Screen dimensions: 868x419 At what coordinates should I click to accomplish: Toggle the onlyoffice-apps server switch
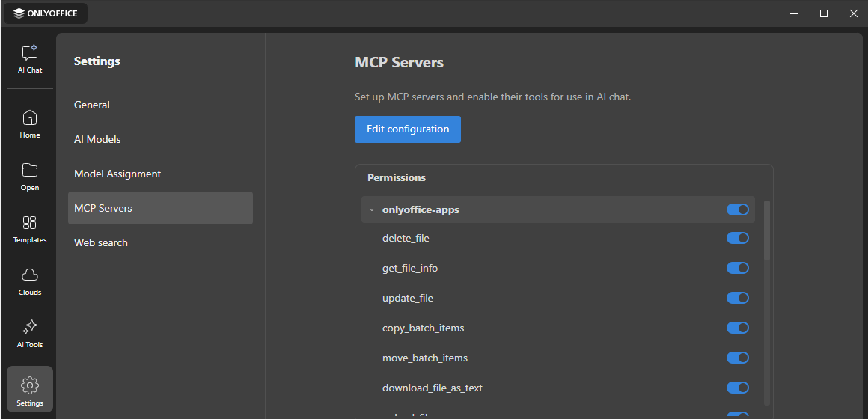(x=737, y=209)
